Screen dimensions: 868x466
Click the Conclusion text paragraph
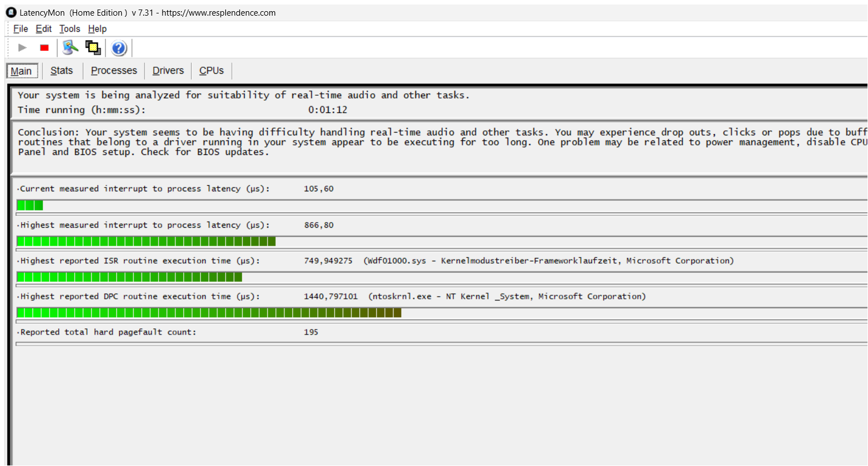pyautogui.click(x=442, y=142)
